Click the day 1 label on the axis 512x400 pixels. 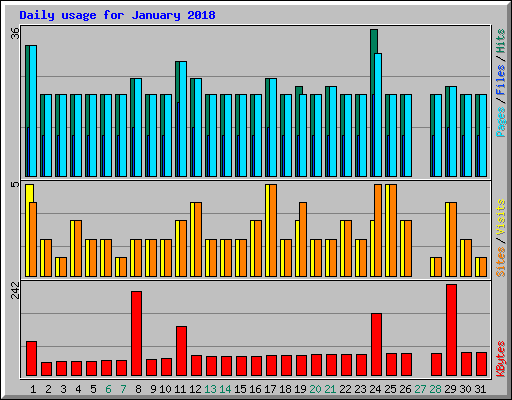click(x=33, y=389)
